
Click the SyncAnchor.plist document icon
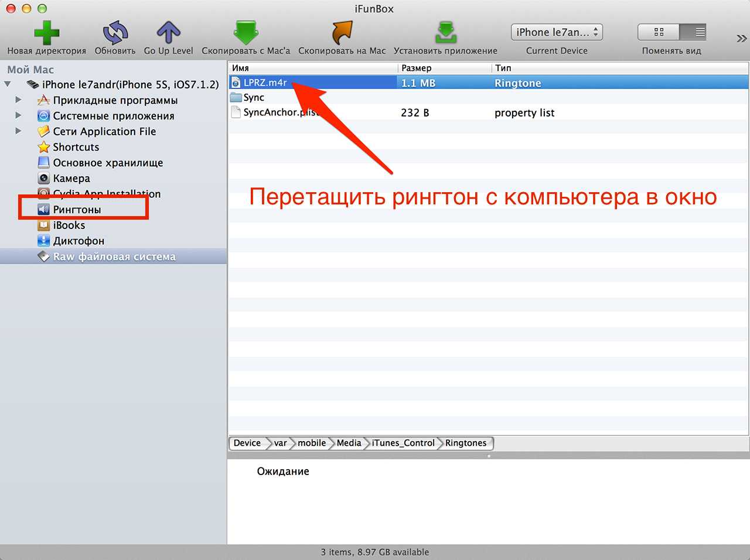[236, 112]
